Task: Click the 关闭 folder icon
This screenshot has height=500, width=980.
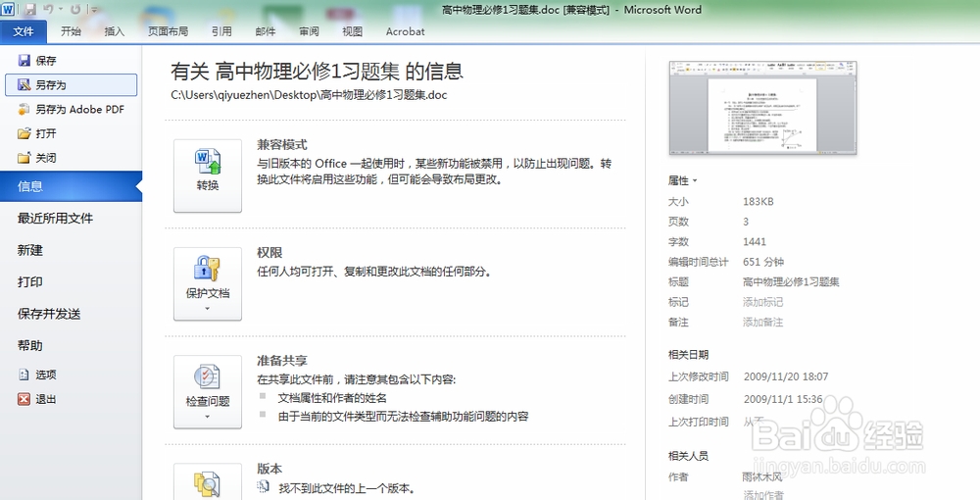Action: point(24,158)
